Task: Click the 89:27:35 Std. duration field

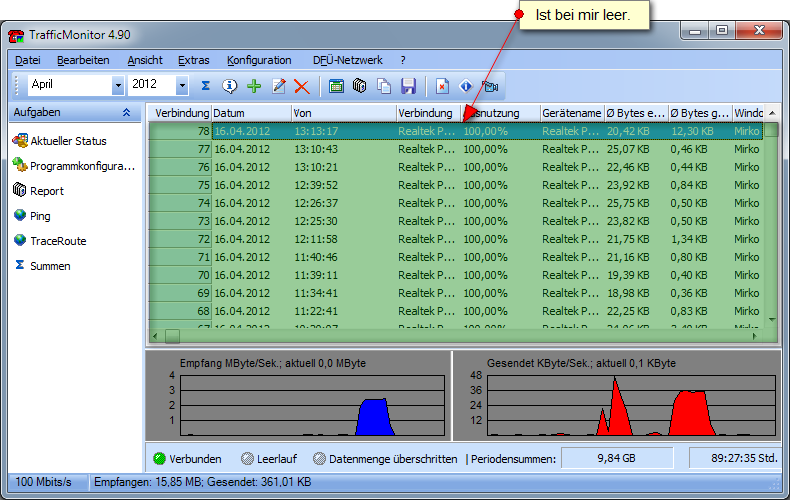Action: pos(735,458)
